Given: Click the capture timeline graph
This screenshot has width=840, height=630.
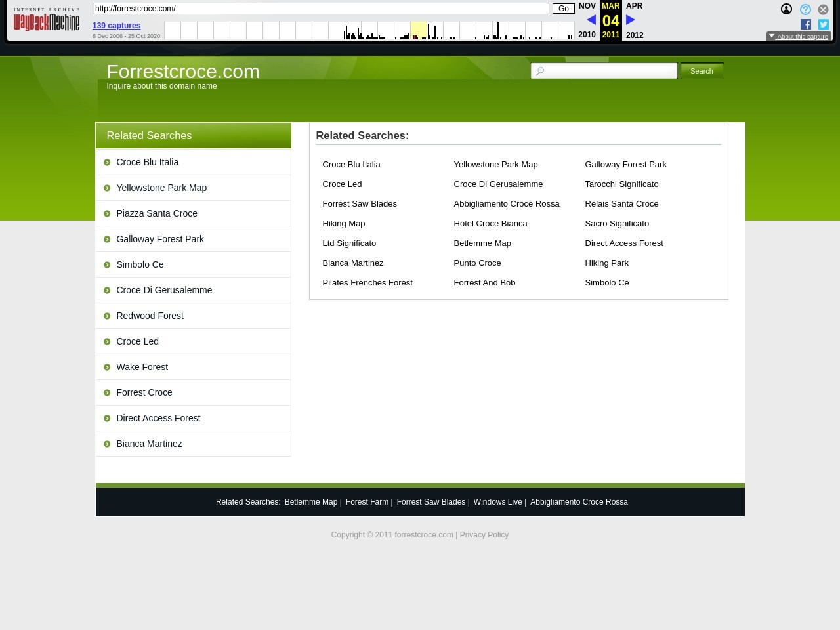Looking at the screenshot, I should tap(369, 31).
